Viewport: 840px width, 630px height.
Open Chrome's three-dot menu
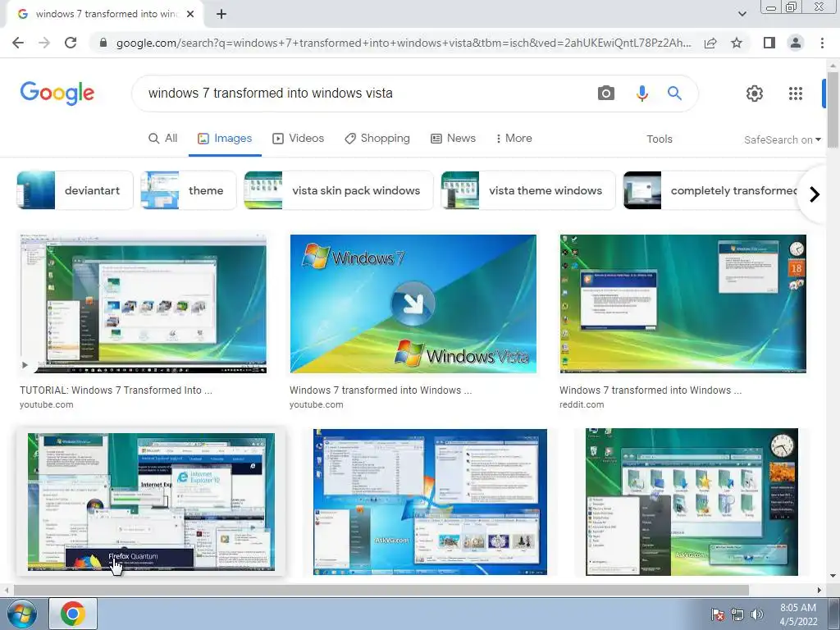pos(822,43)
